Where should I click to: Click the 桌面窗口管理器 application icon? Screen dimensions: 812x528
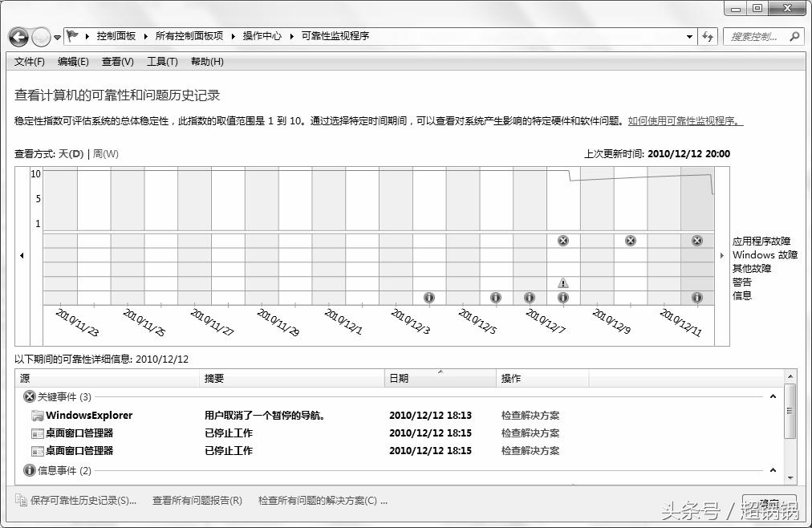pyautogui.click(x=36, y=433)
